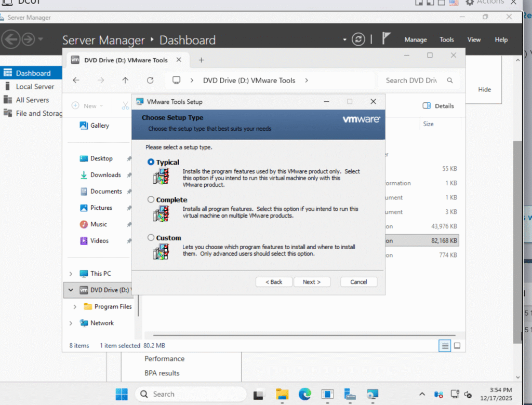This screenshot has width=532, height=405.
Task: Click the Search DVD Drive input field
Action: 413,80
